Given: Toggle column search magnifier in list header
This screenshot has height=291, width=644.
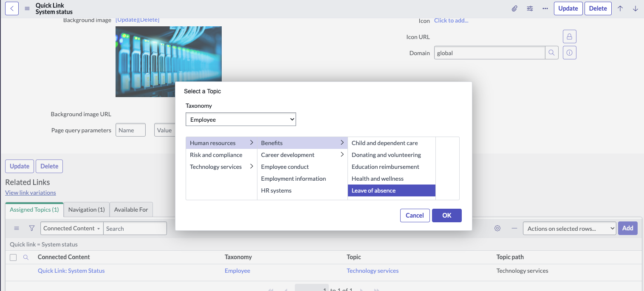Looking at the screenshot, I should pyautogui.click(x=26, y=257).
